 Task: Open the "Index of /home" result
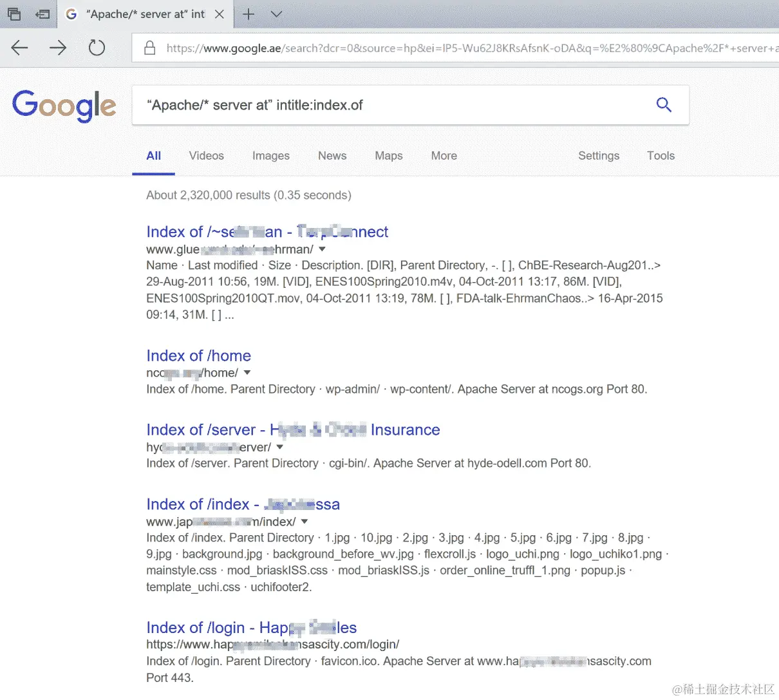point(198,355)
